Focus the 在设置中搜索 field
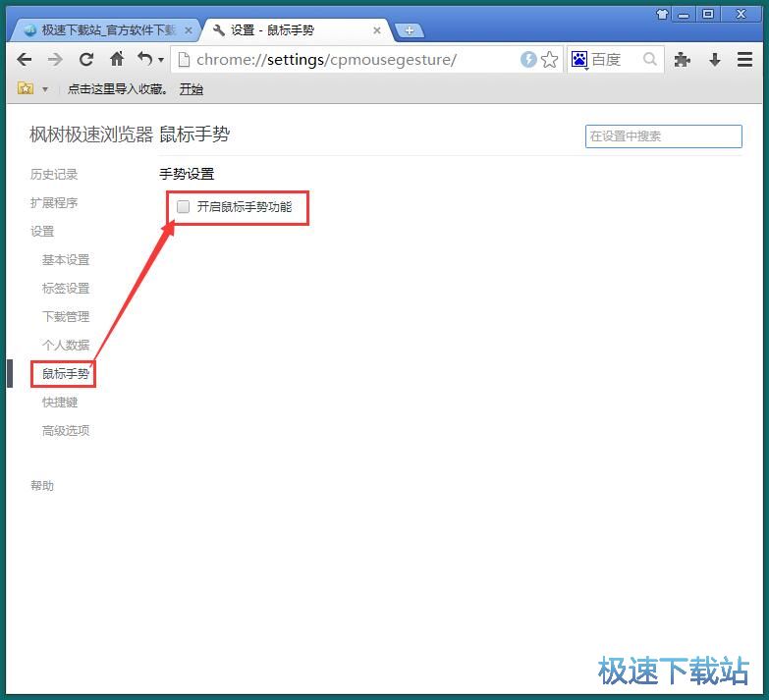Image resolution: width=769 pixels, height=700 pixels. (x=664, y=136)
